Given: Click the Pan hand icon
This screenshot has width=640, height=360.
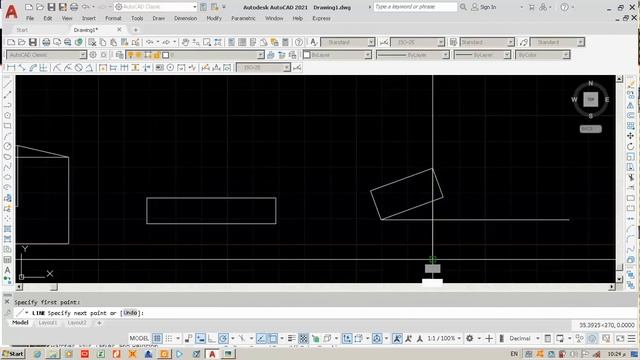Looking at the screenshot, I should coord(185,42).
